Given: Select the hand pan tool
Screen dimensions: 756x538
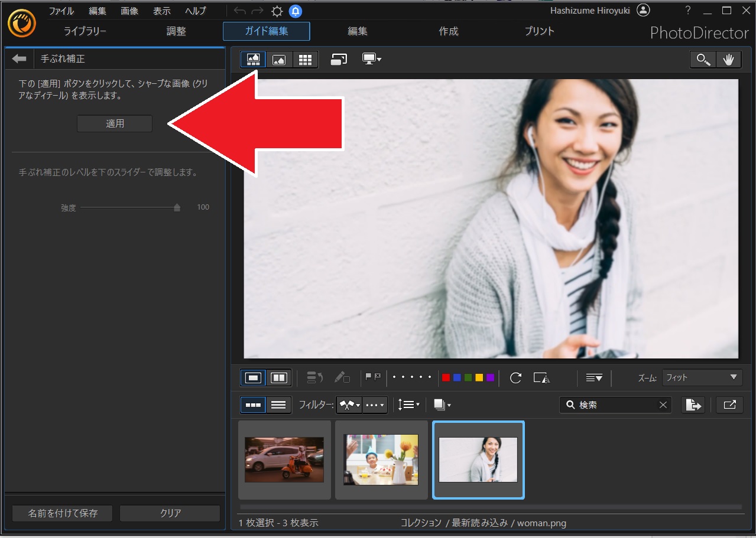Looking at the screenshot, I should (x=728, y=59).
